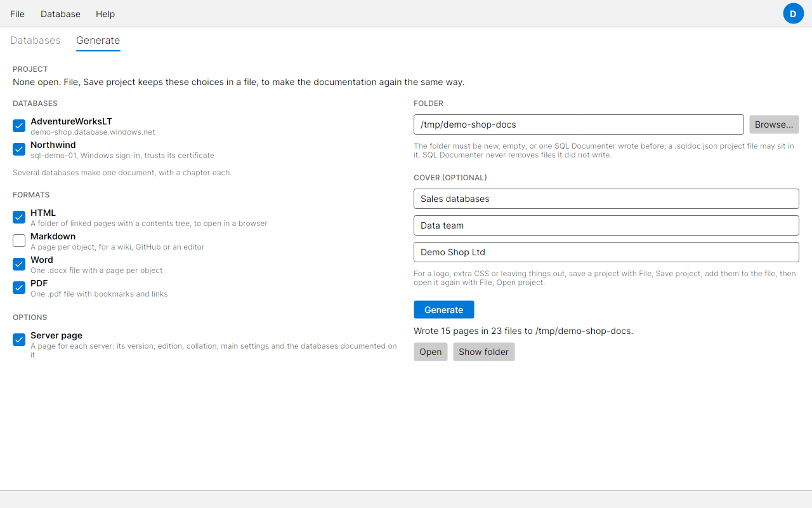Click the blue Generate button

[443, 310]
